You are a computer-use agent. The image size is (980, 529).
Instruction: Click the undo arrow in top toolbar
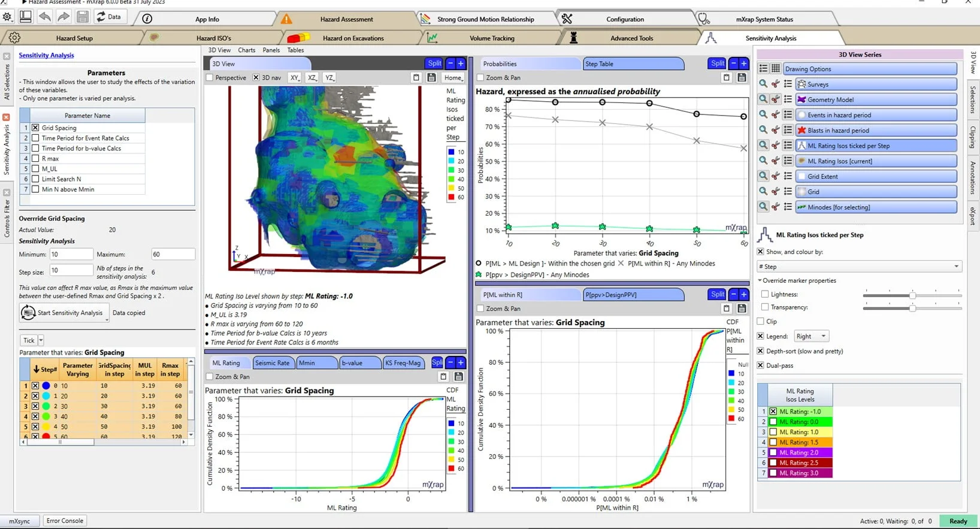(x=45, y=17)
